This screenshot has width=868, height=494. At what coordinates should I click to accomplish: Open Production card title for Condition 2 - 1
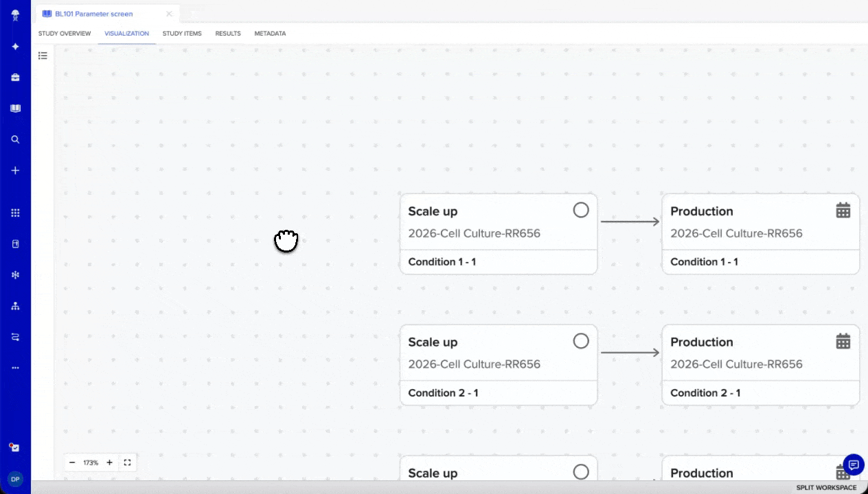[702, 342]
